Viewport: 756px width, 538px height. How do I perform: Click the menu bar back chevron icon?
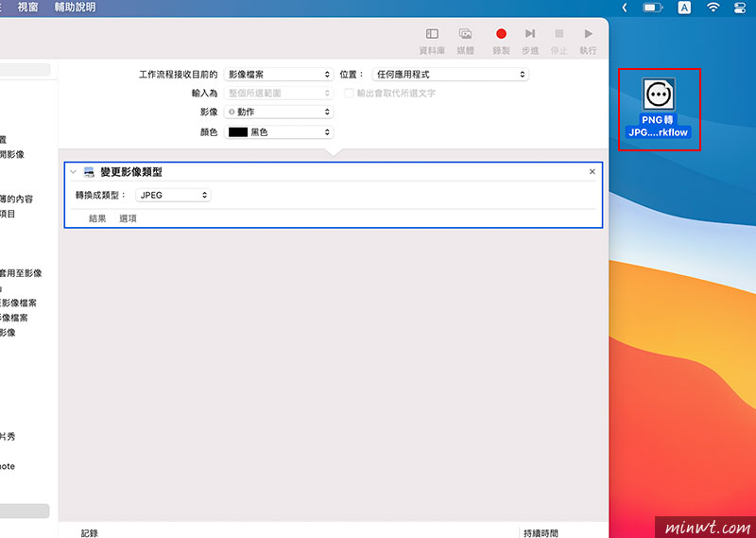click(x=625, y=8)
